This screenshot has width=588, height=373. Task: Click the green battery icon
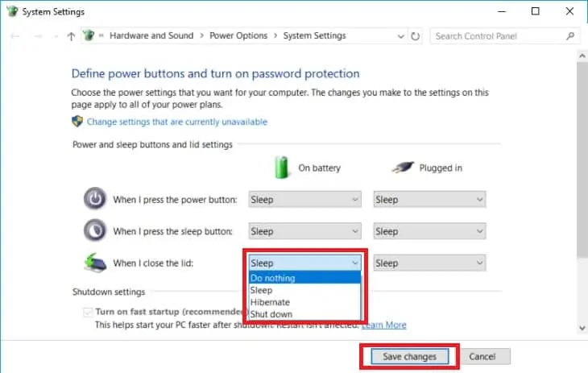point(281,168)
